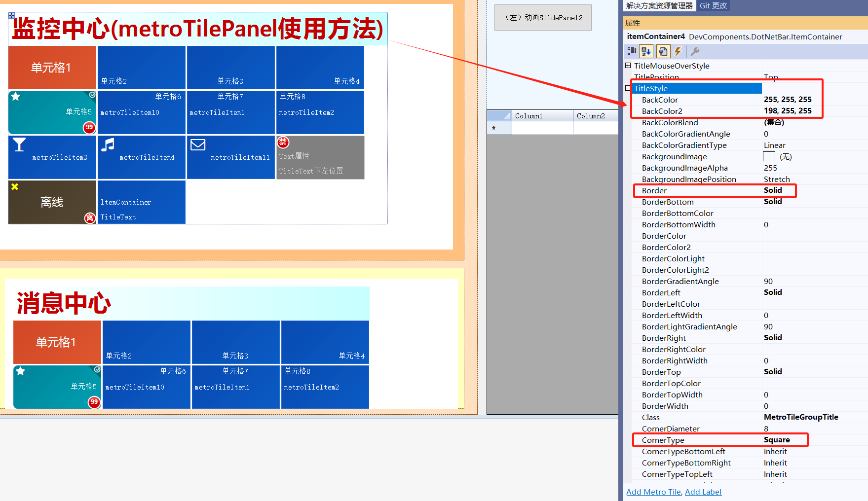Select the orange 单元格1 tile in 消息中心
868x501 pixels.
57,342
